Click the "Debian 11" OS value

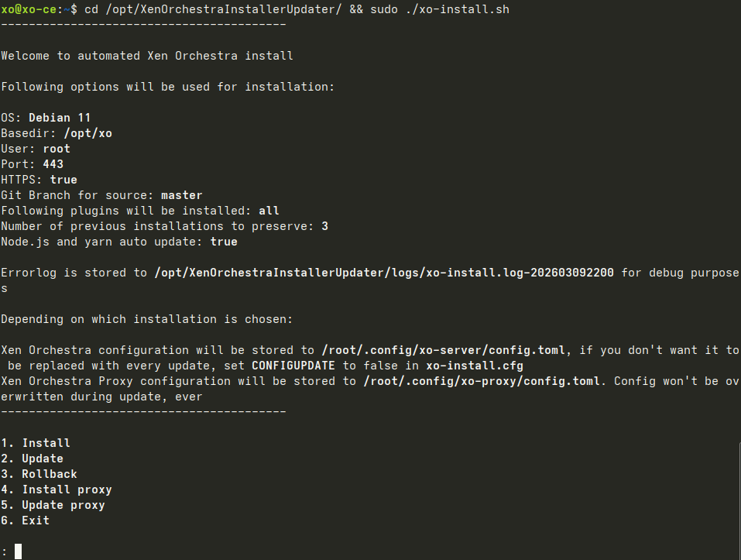pos(60,118)
